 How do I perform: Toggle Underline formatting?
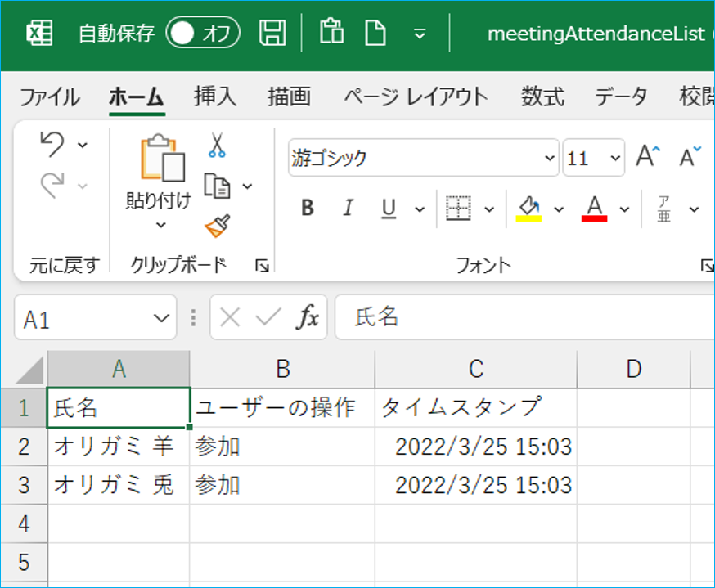[x=389, y=209]
